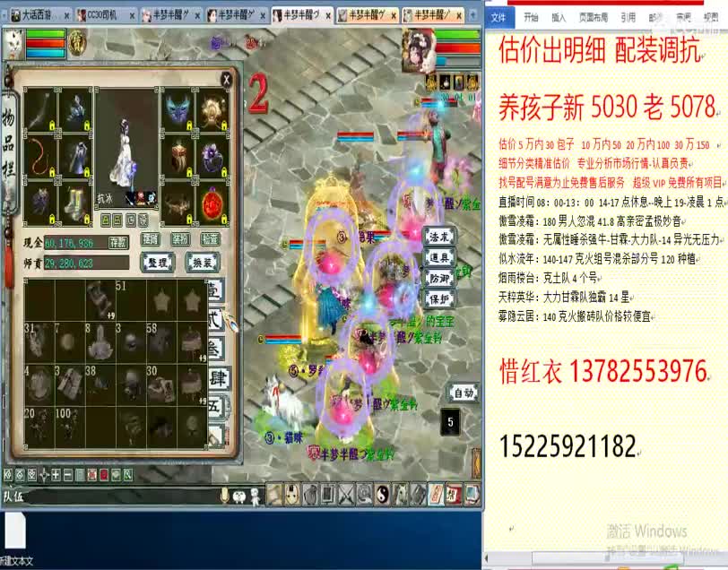Open the 开始 ribbon tab

coord(531,18)
